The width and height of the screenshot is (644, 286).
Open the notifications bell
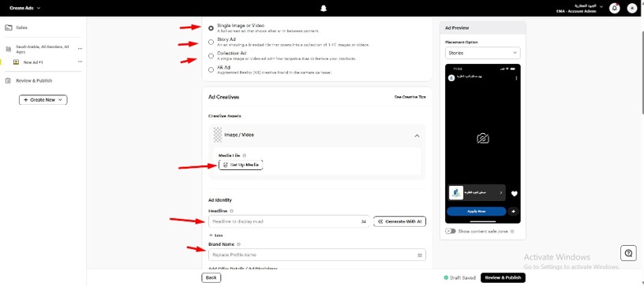(615, 8)
